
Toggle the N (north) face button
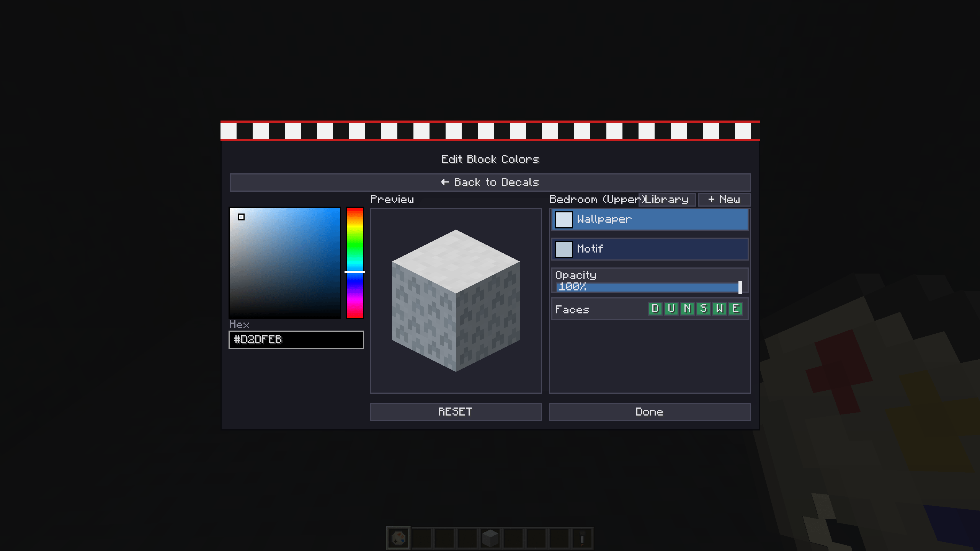click(x=687, y=309)
